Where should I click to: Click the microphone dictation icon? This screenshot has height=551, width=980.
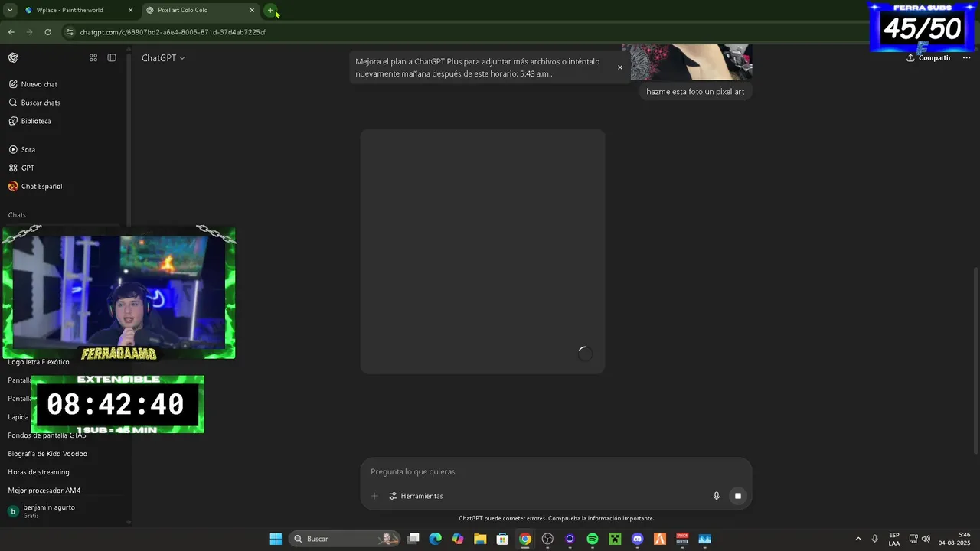pos(717,496)
